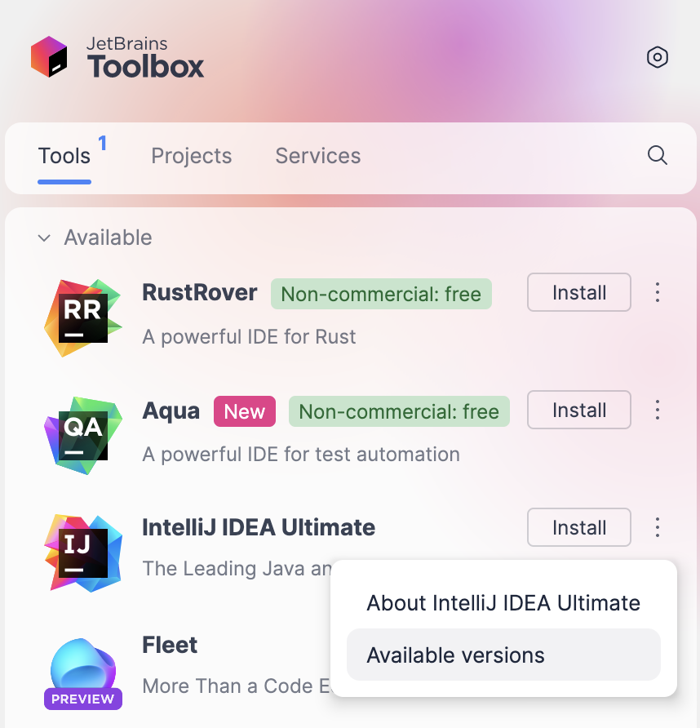This screenshot has width=700, height=728.
Task: Click the search magnifier icon
Action: pos(658,155)
